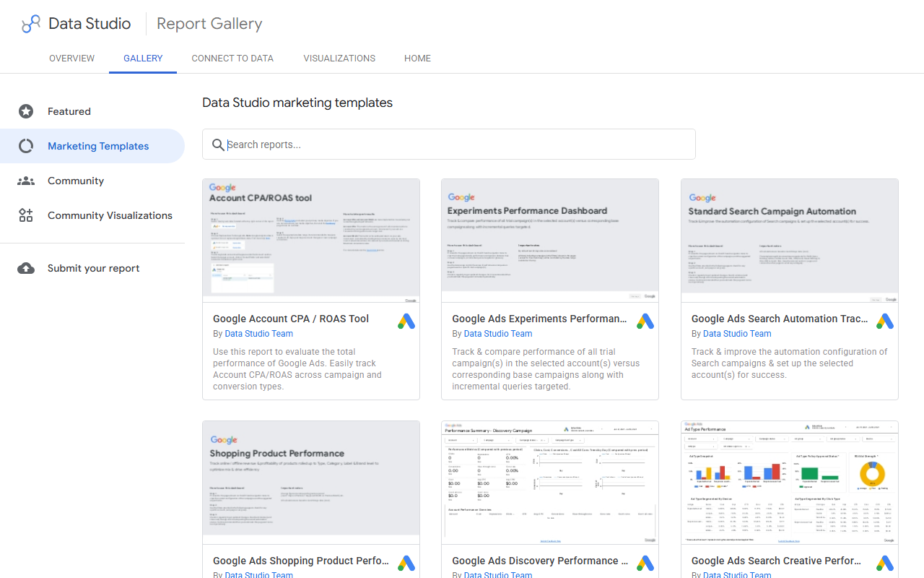Click the Google Ads Discovery Performance title
The width and height of the screenshot is (924, 578).
pos(540,561)
